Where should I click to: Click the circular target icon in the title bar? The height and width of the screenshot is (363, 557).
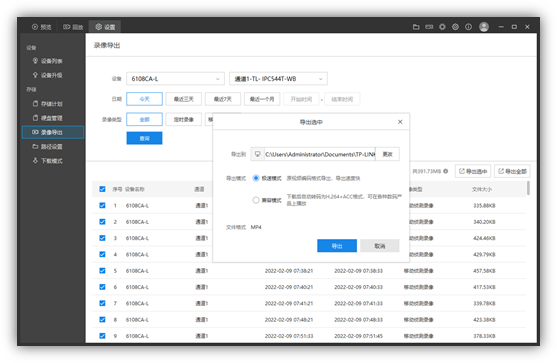point(455,27)
